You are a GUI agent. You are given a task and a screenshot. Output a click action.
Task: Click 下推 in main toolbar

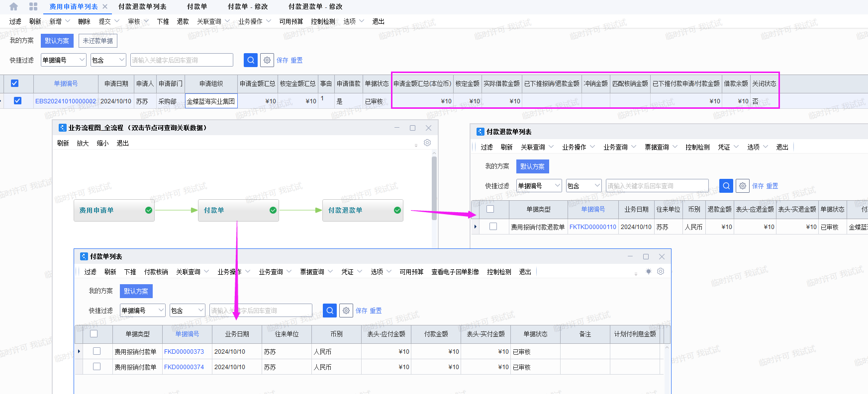click(163, 21)
